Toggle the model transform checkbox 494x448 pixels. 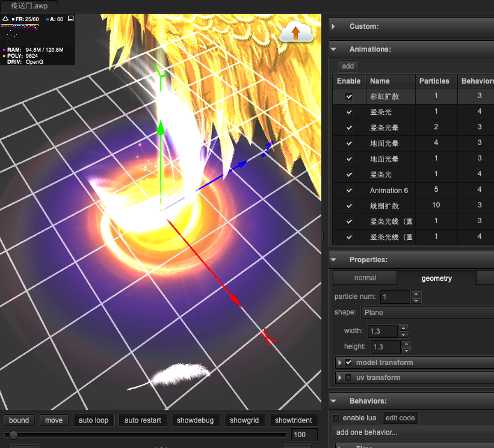pos(347,362)
